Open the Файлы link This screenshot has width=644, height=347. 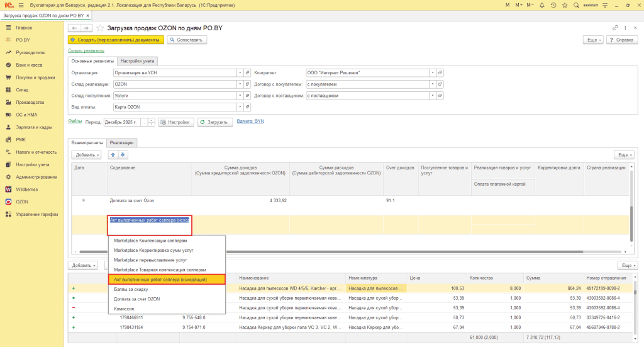75,122
